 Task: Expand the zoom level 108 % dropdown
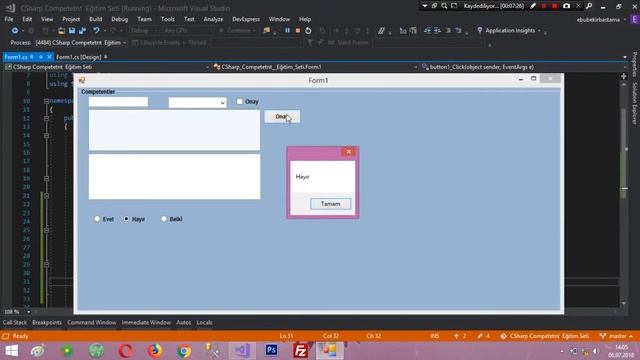(x=28, y=312)
